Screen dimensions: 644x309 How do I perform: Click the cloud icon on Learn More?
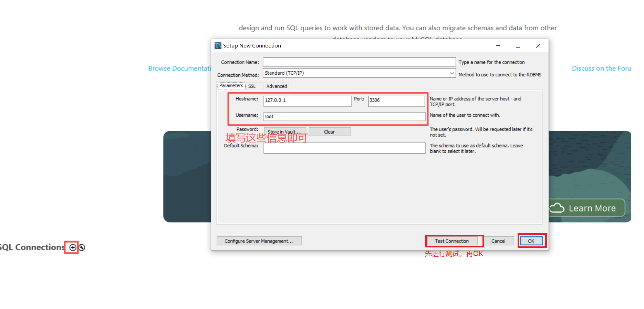557,208
